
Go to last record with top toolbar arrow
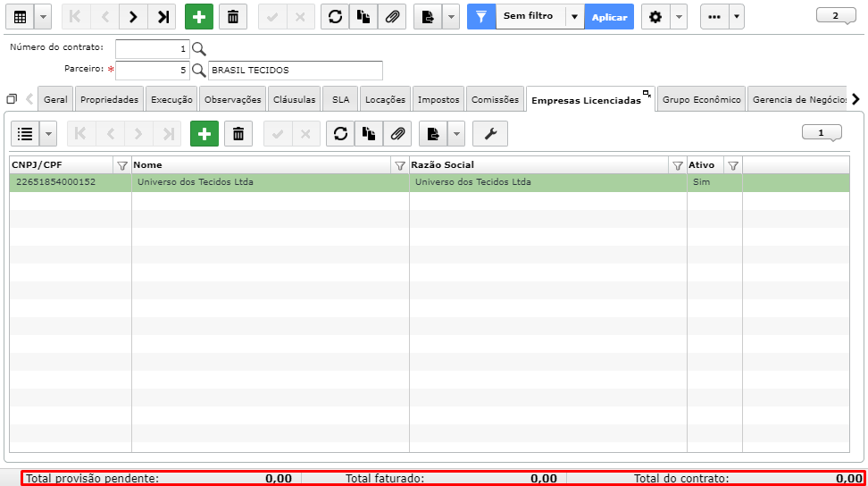[163, 17]
